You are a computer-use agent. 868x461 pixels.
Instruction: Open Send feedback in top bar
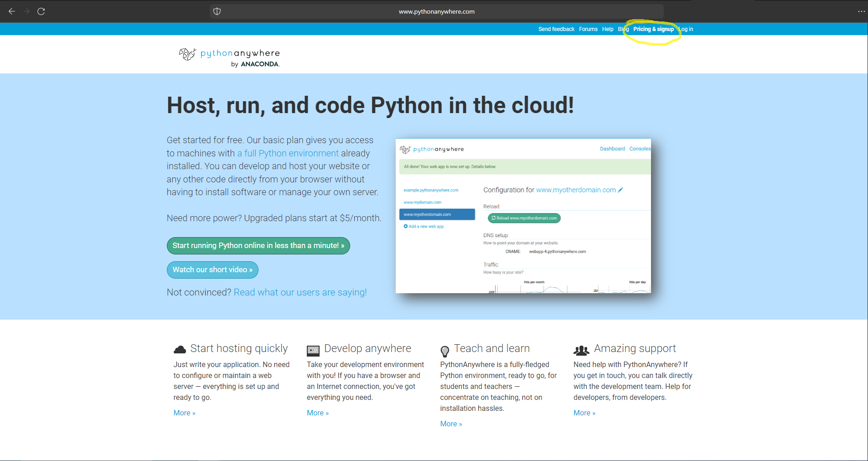(556, 29)
